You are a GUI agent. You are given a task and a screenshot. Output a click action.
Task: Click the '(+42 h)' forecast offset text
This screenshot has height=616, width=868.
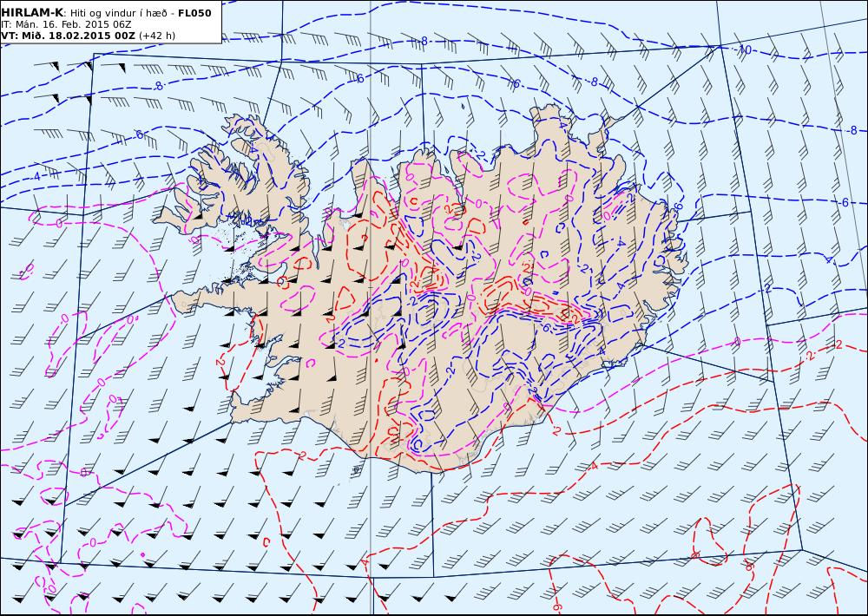pyautogui.click(x=156, y=36)
